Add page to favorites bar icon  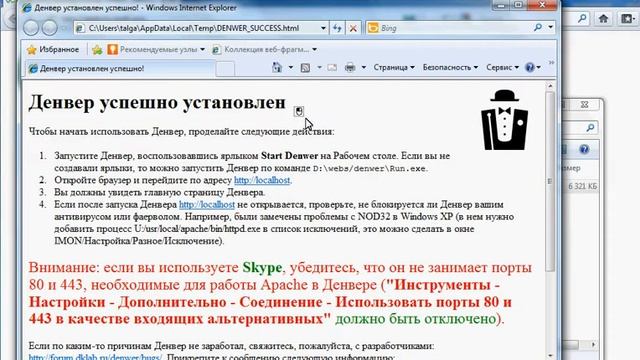coord(97,50)
